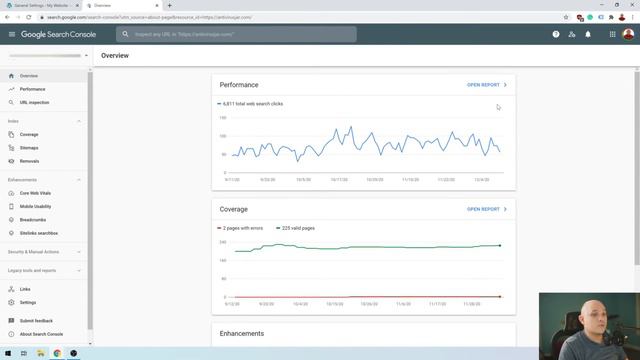640x360 pixels.
Task: Collapse the Index section
Action: (x=79, y=121)
